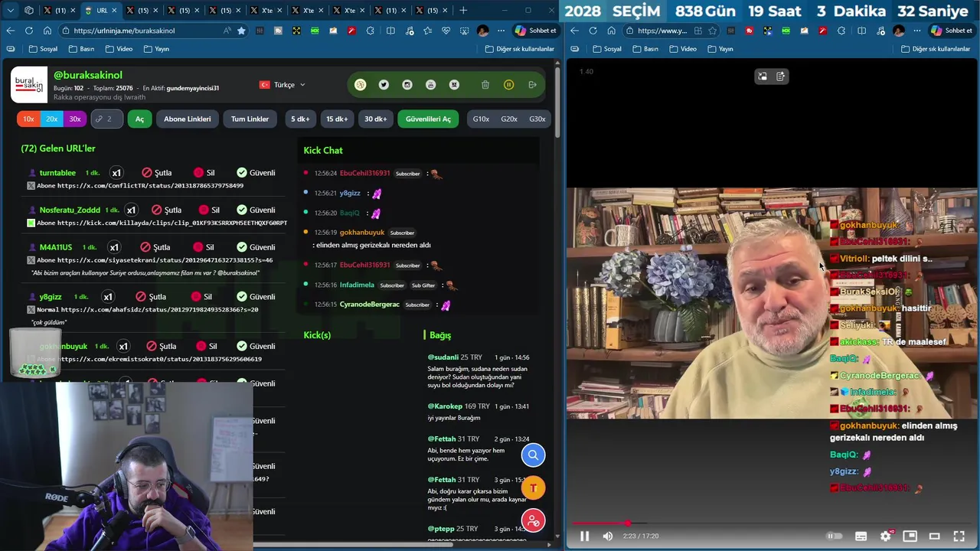Open the ConflictTR status link

(150, 186)
